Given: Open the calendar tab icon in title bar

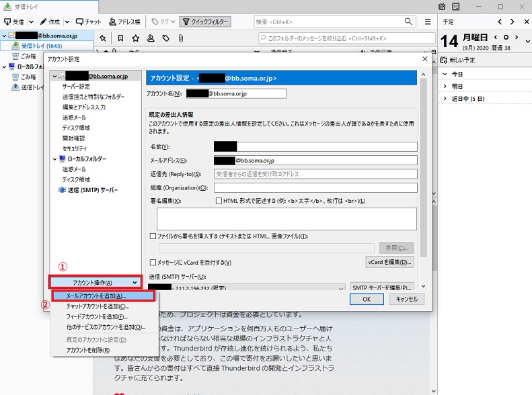Looking at the screenshot, I should pos(442,7).
